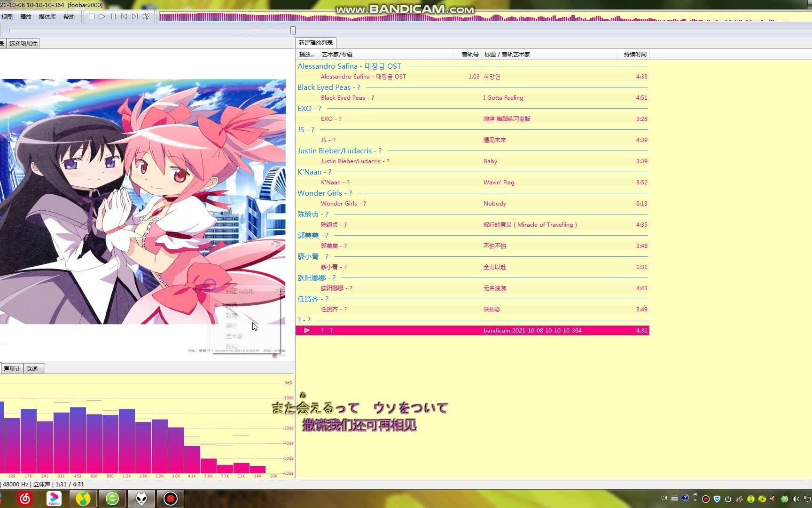Image resolution: width=812 pixels, height=508 pixels.
Task: Select the 遇见未来 track
Action: click(472, 140)
